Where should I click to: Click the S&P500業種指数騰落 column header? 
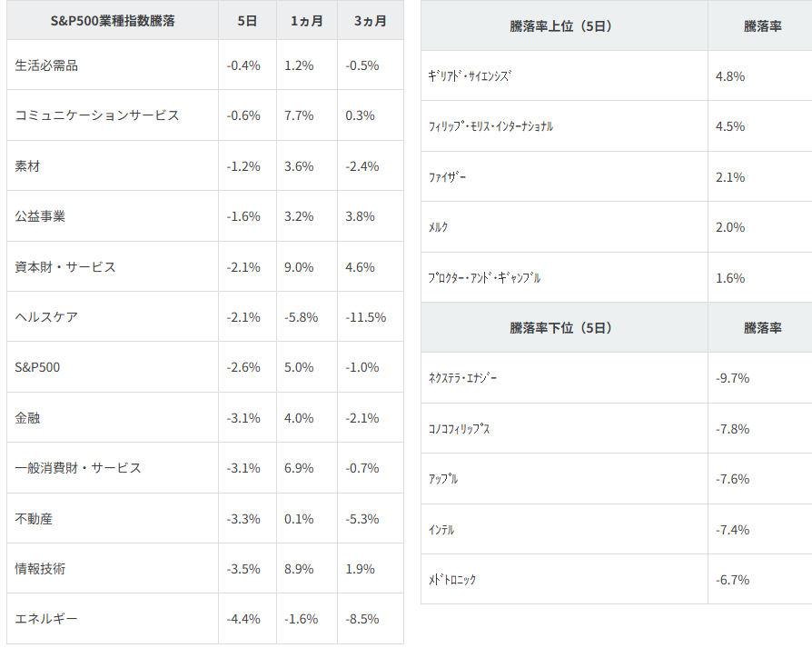pyautogui.click(x=113, y=20)
